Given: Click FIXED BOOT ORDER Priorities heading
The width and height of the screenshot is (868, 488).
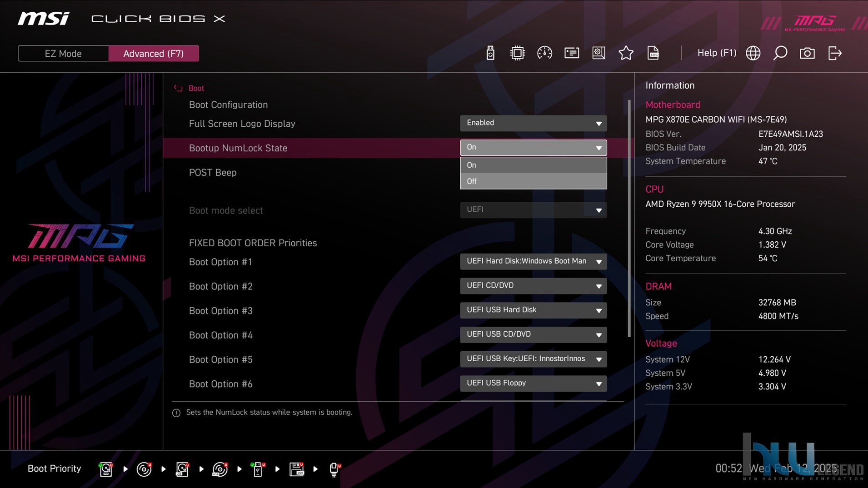Looking at the screenshot, I should [253, 243].
